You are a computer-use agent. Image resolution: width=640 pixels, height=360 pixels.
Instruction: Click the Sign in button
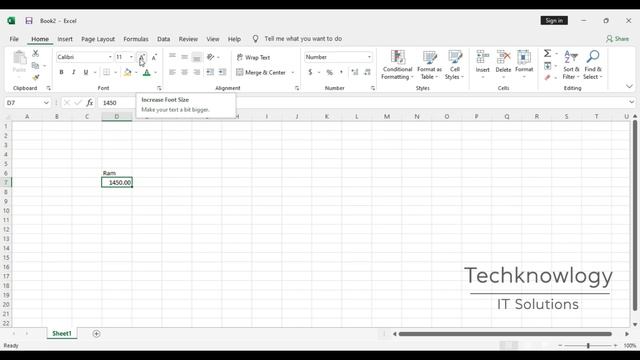click(x=554, y=20)
